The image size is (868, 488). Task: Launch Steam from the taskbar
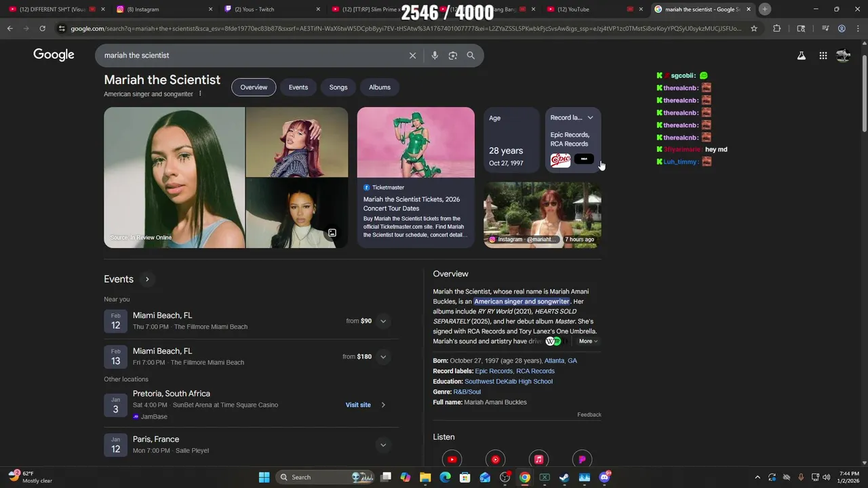coord(564,477)
